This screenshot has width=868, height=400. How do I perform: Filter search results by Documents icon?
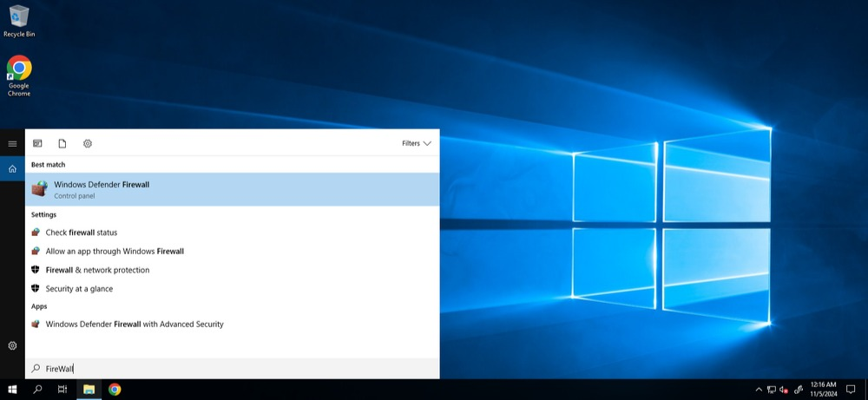62,143
